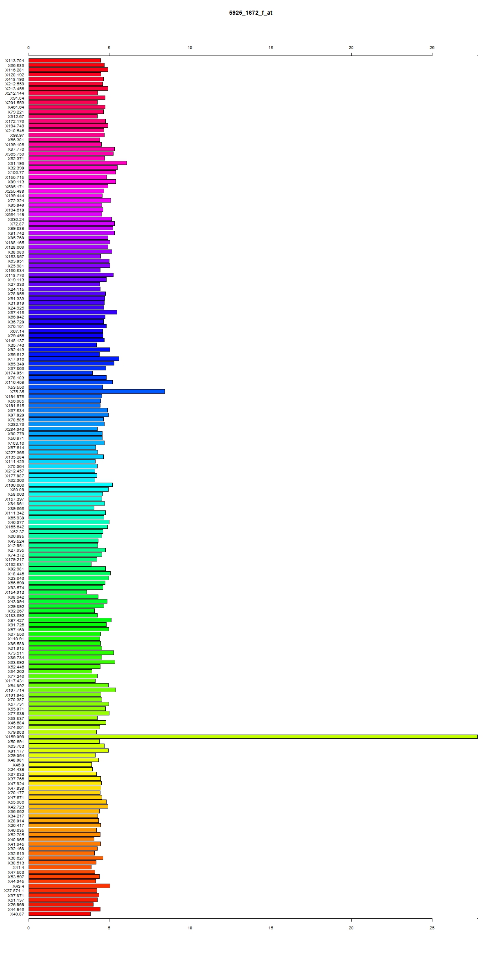Click the label X24.115
This screenshot has height=980, width=490.
tap(16, 289)
